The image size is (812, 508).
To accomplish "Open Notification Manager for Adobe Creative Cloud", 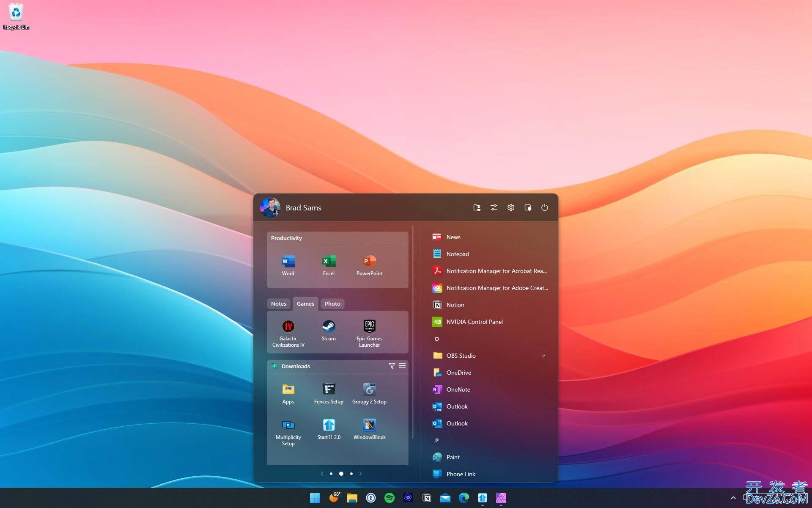I will pyautogui.click(x=489, y=288).
